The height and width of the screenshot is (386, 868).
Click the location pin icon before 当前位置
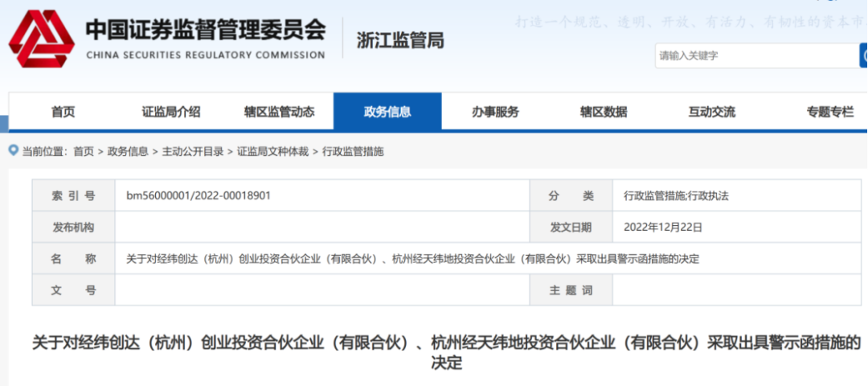pyautogui.click(x=14, y=150)
